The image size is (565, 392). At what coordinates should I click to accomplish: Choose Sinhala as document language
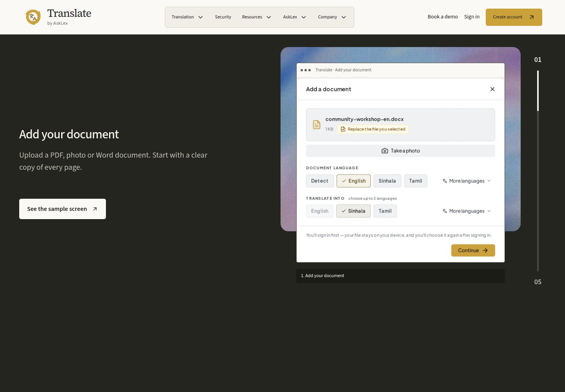click(387, 181)
